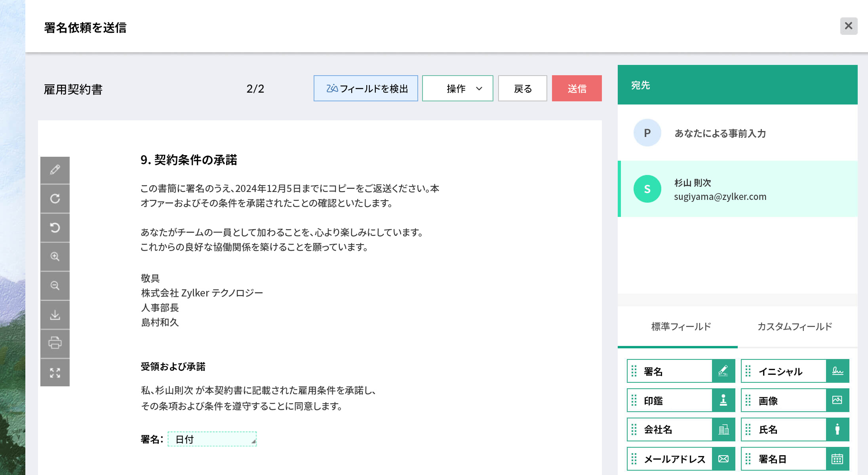Image resolution: width=868 pixels, height=475 pixels.
Task: Add a 署名 signature field
Action: (x=680, y=371)
